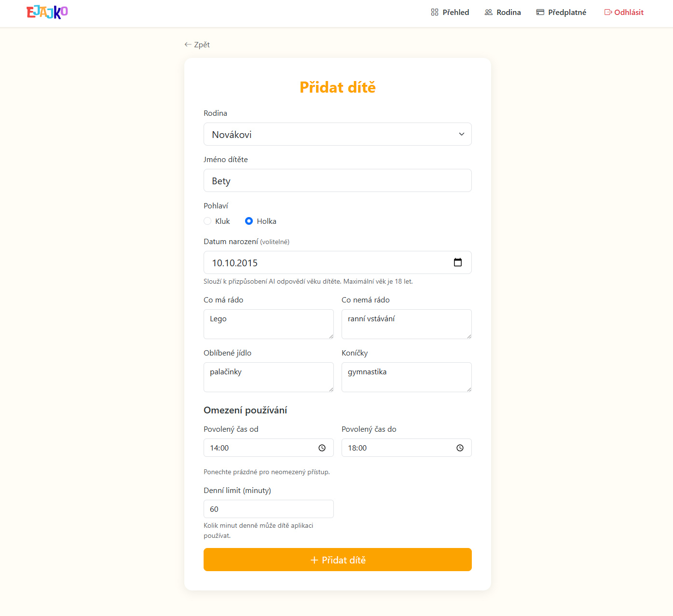Expand the Rodina family dropdown

(x=337, y=134)
